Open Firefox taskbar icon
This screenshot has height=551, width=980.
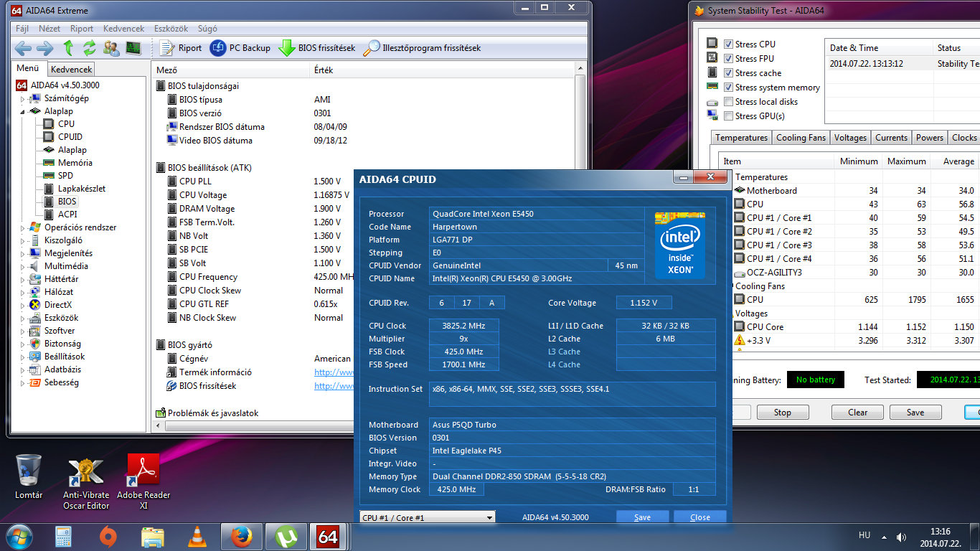click(x=242, y=537)
